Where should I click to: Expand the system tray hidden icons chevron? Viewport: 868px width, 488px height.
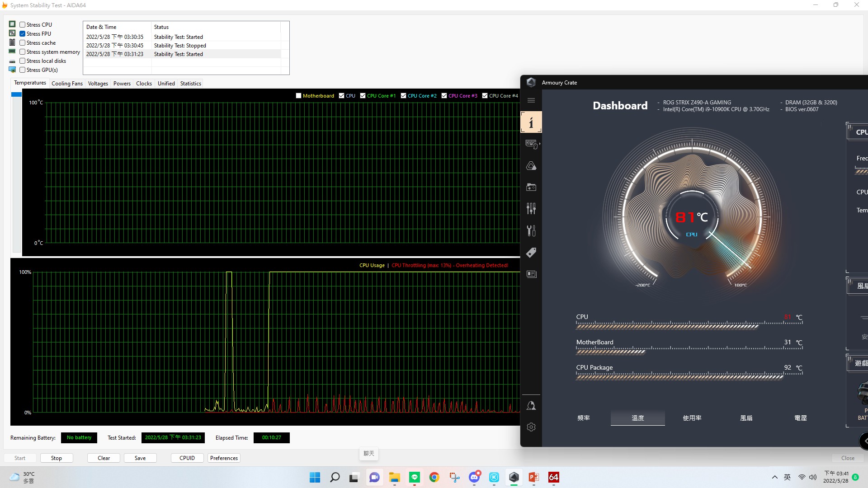[774, 477]
